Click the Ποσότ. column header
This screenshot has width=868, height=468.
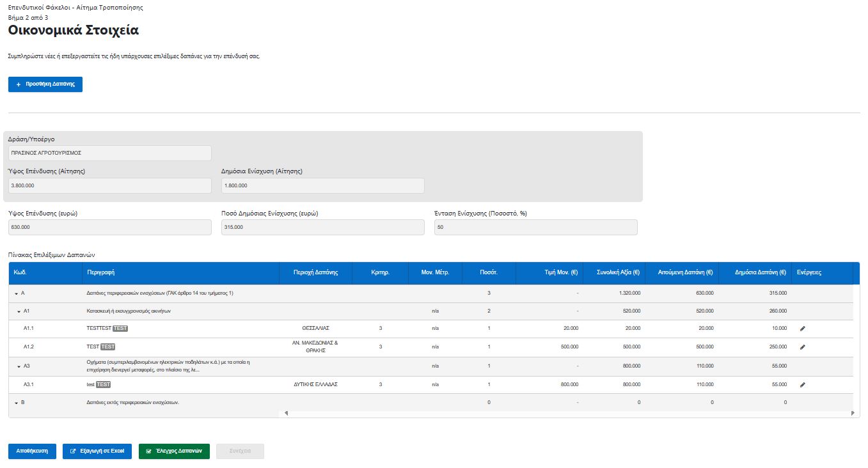pyautogui.click(x=489, y=272)
